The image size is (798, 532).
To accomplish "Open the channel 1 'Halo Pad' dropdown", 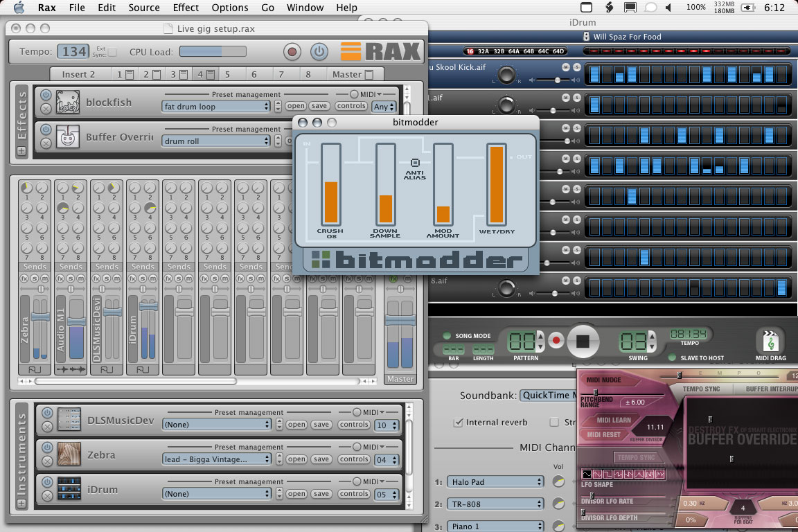I will click(495, 482).
